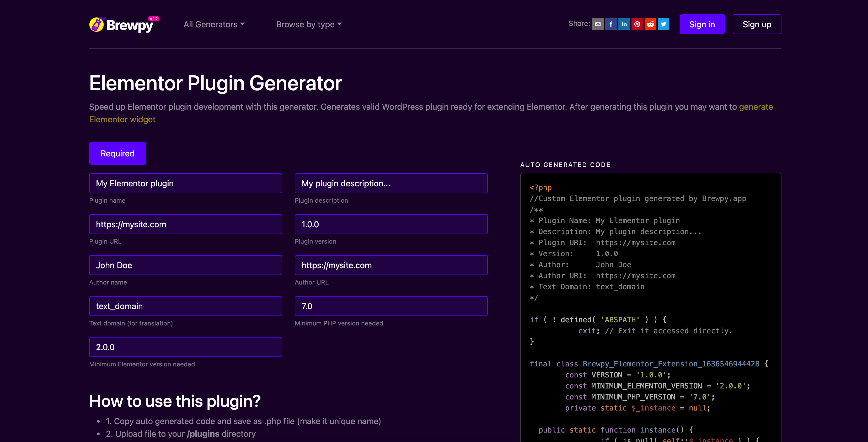Screen dimensions: 868x442
Task: Share on Reddit icon
Action: point(650,24)
